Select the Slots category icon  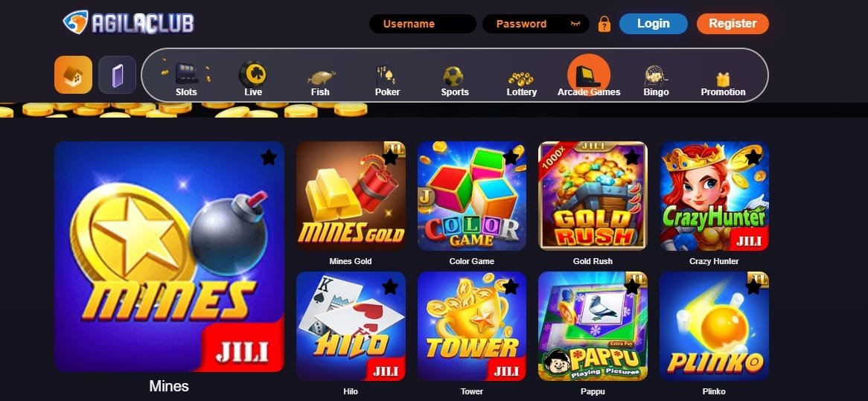[186, 74]
